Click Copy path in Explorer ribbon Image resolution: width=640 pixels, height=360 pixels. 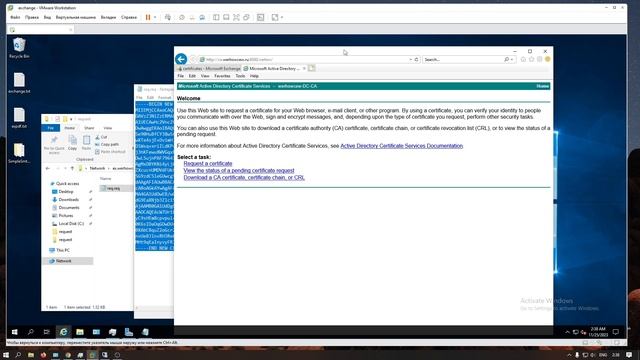[x=107, y=144]
